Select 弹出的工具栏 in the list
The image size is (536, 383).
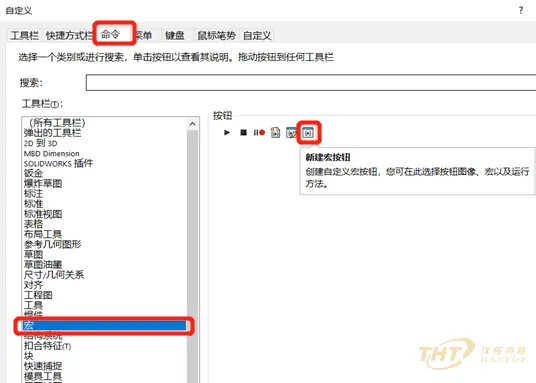[x=52, y=133]
